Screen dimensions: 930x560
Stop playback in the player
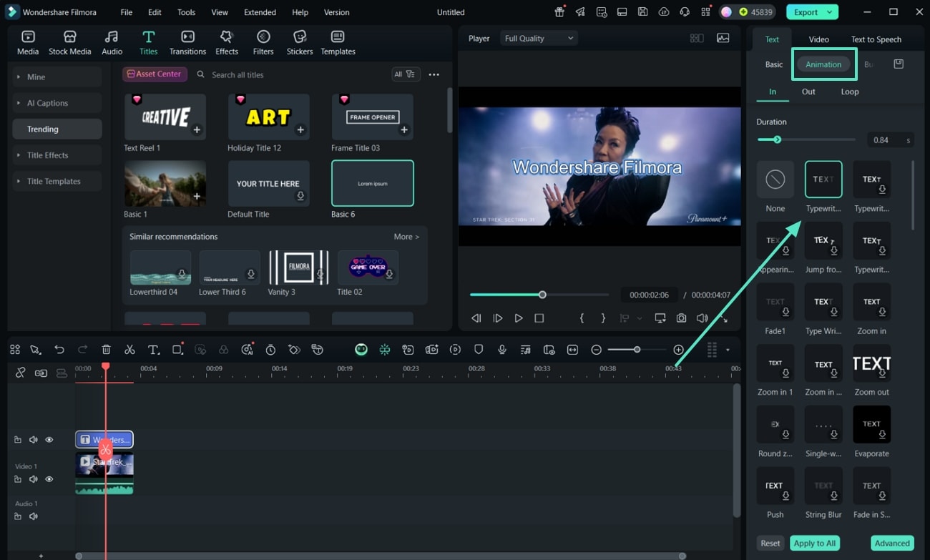(539, 318)
